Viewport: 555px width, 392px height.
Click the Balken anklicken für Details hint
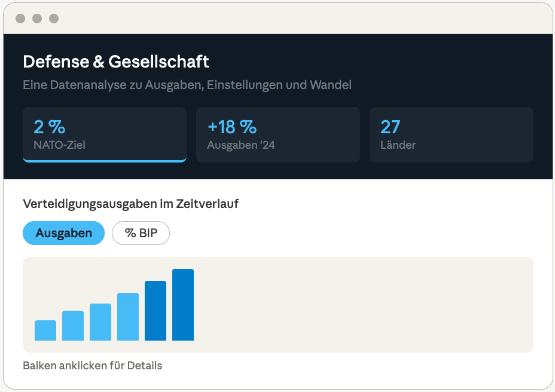[92, 366]
